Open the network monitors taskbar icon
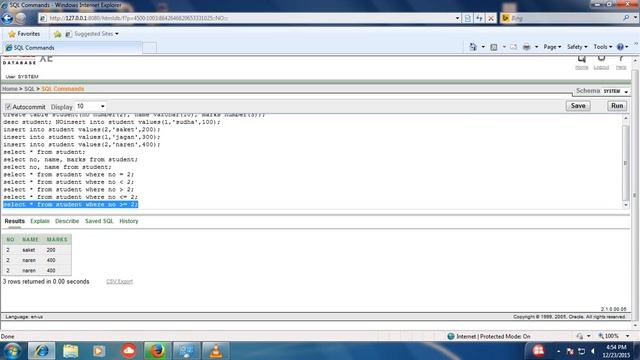Screen dimensions: 640x360 (187, 351)
